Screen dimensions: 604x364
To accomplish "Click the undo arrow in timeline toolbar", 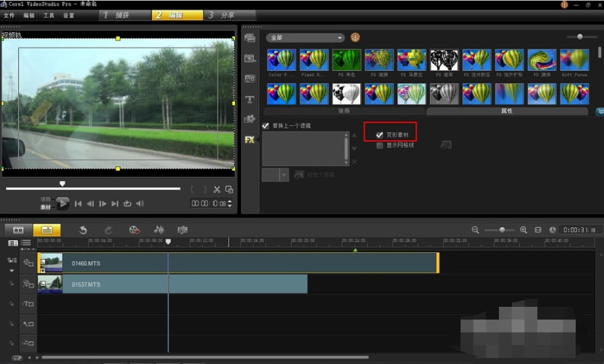I will [83, 230].
